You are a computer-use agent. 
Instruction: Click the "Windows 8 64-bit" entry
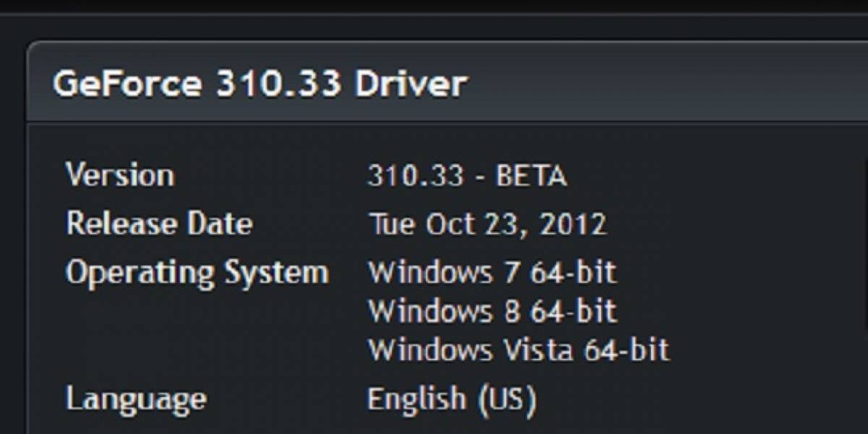pyautogui.click(x=493, y=311)
